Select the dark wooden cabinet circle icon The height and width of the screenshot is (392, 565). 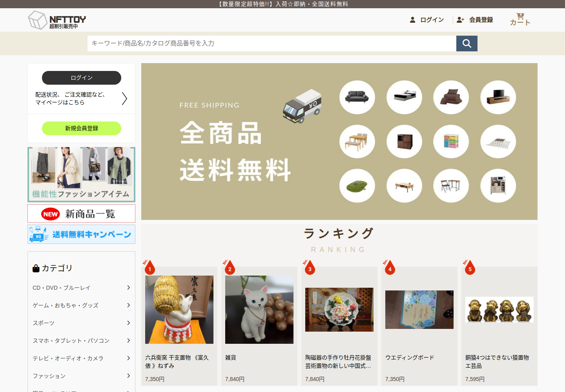[404, 142]
